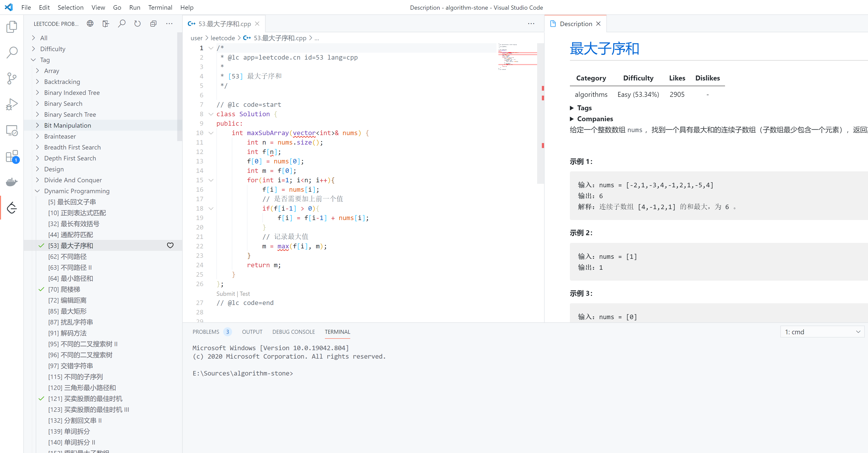Toggle favorite heart on problem 53
The image size is (868, 453).
[x=170, y=245]
